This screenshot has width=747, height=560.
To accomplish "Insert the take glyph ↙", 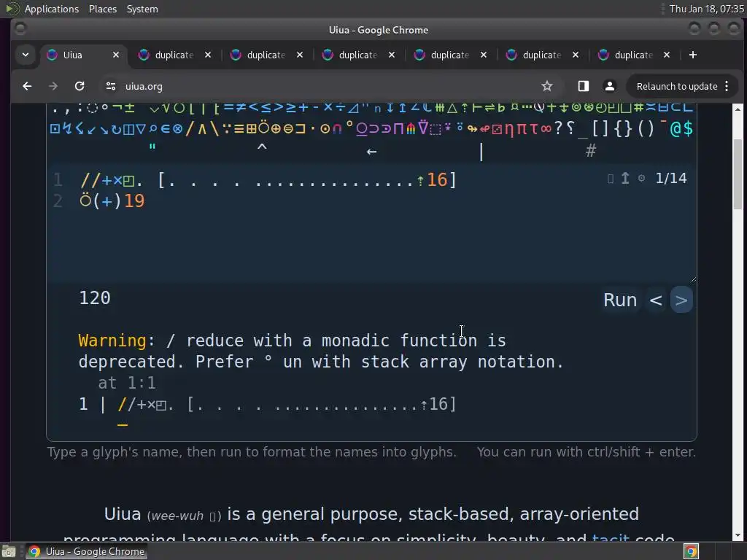I will click(91, 130).
